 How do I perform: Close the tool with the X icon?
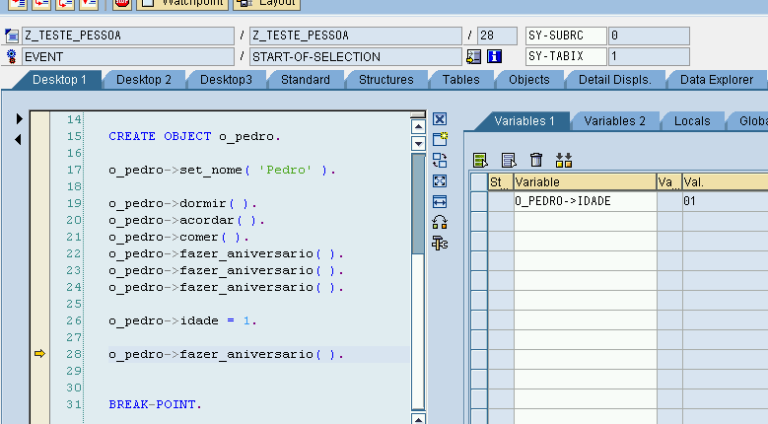439,119
